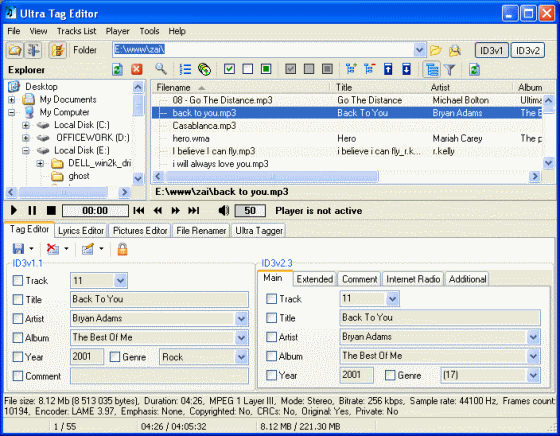Open save tag dropdown arrow
The image size is (560, 436).
coord(31,249)
